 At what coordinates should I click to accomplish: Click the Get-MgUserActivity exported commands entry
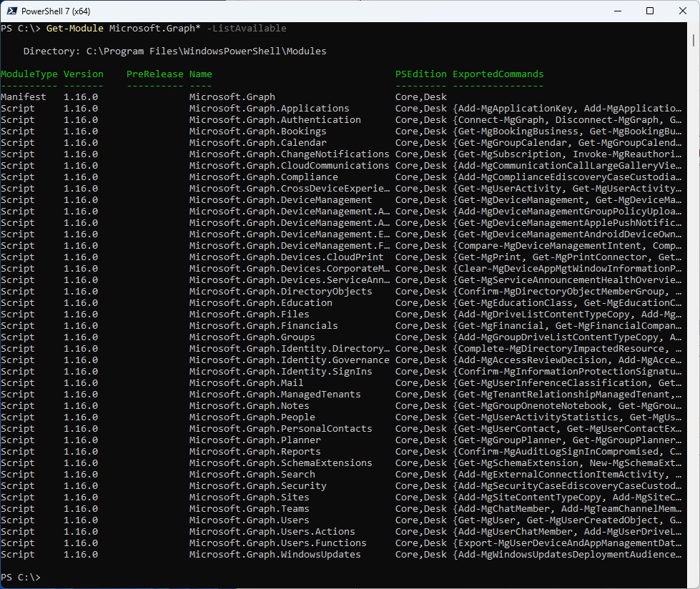click(568, 189)
